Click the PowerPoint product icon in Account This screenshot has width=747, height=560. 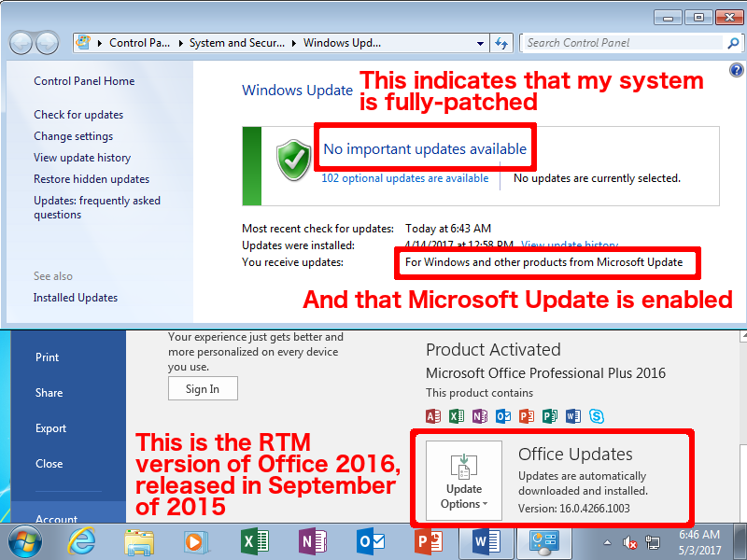tap(527, 416)
